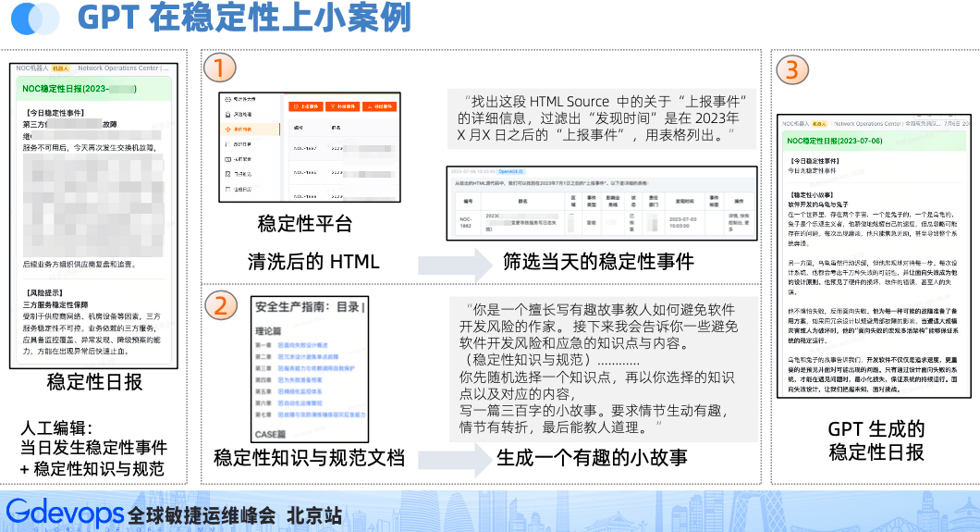980x532 pixels.
Task: Click the 生成一个有趣的小故事 caption
Action: (x=592, y=458)
